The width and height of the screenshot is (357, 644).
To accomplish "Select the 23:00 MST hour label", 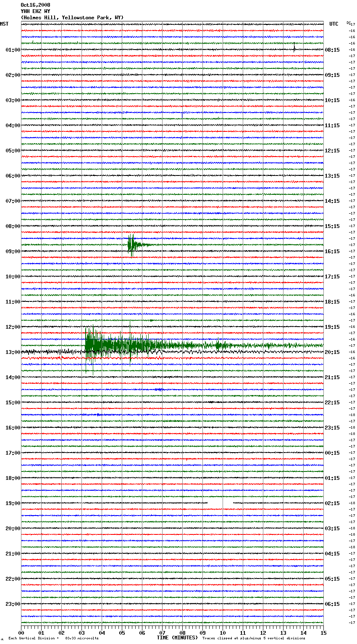I will (13, 604).
